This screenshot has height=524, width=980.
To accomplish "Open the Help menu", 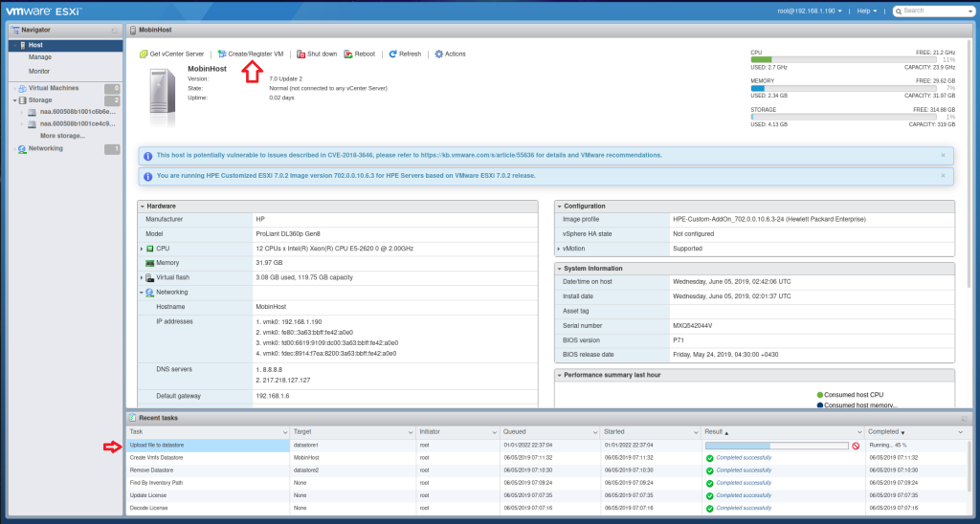I will click(866, 11).
